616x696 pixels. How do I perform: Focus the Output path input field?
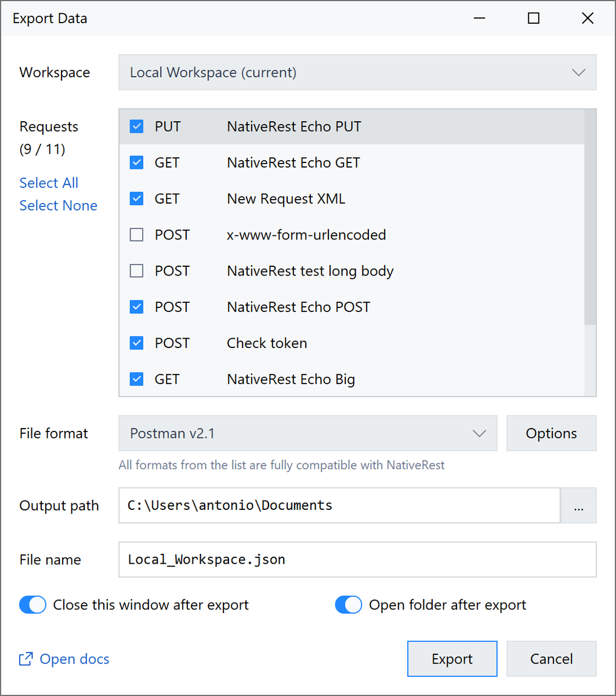pos(339,505)
